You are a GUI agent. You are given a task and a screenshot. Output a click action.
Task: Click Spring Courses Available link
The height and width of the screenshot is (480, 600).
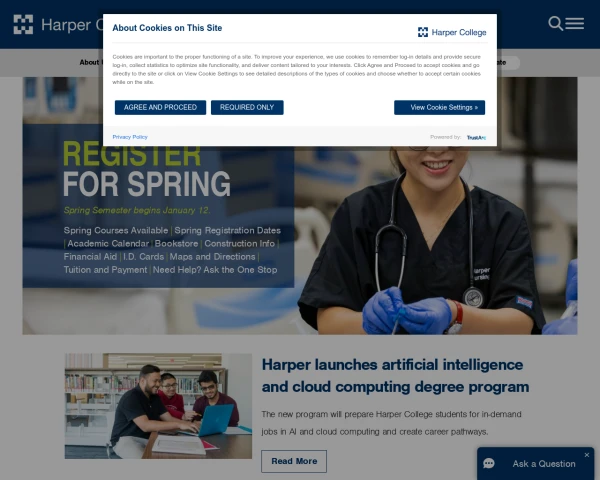point(116,230)
